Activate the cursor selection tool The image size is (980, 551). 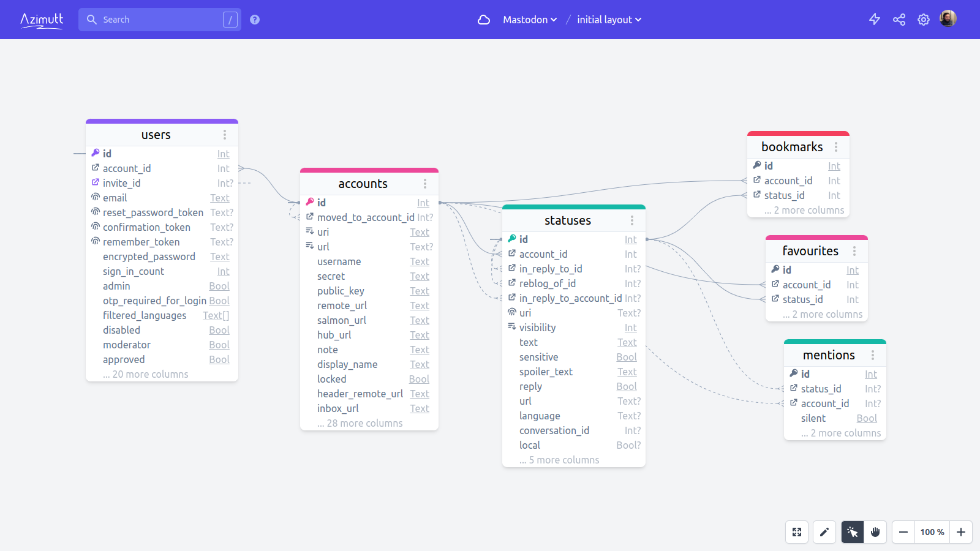click(852, 532)
